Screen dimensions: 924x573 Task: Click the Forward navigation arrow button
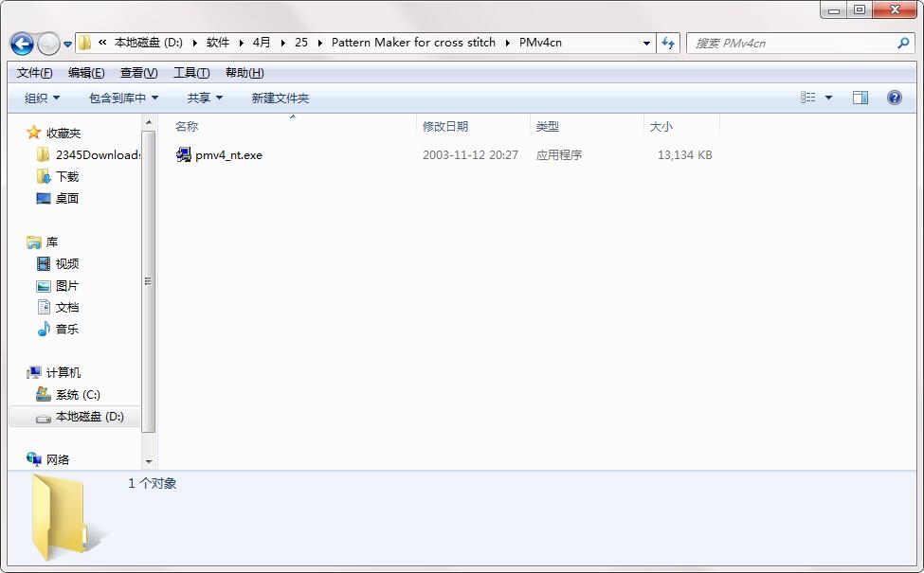coord(48,44)
